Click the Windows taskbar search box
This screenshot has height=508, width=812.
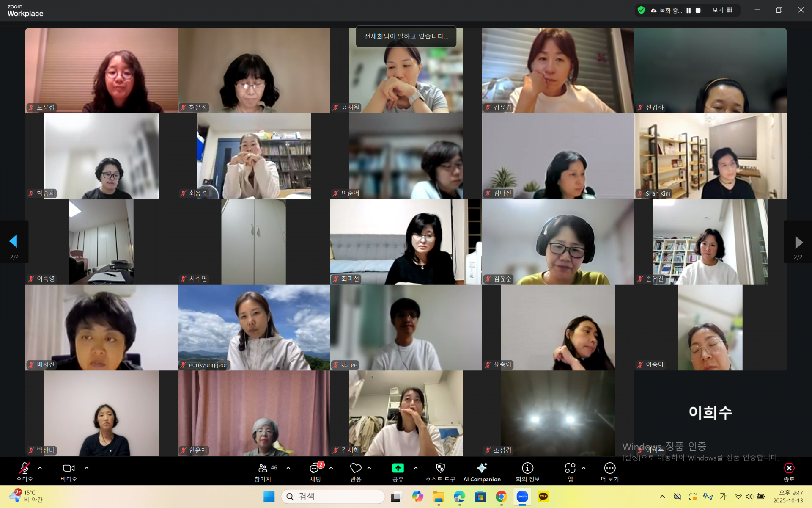pos(333,496)
